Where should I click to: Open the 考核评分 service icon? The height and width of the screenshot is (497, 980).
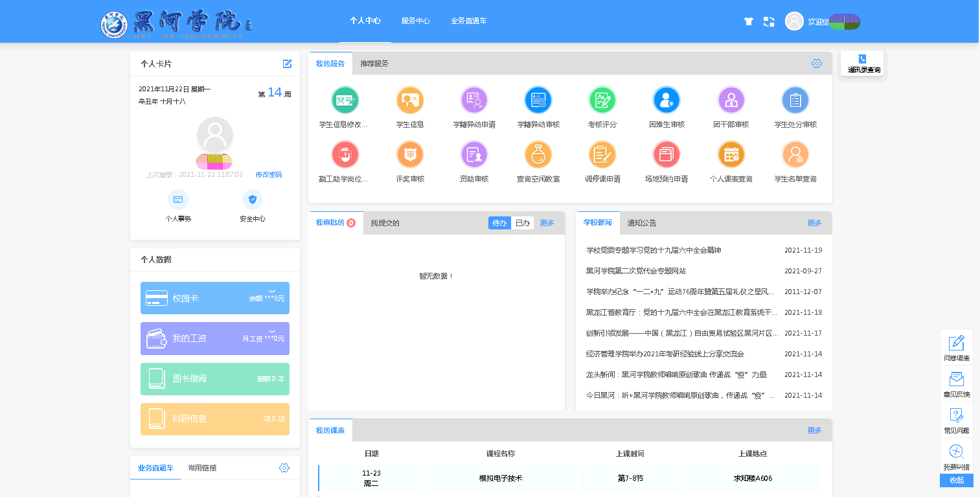tap(602, 100)
